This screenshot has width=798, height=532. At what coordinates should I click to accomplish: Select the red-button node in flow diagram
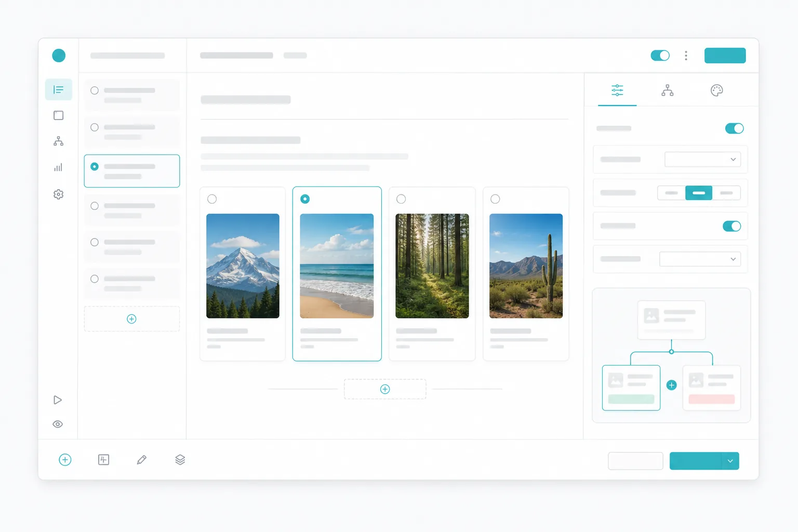coord(712,388)
